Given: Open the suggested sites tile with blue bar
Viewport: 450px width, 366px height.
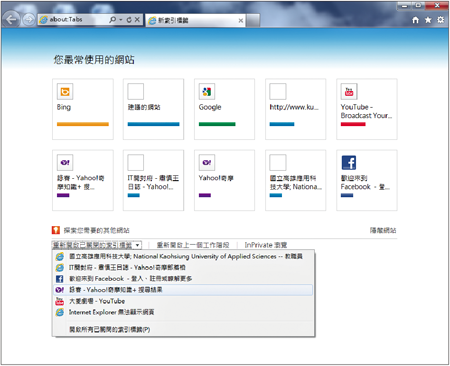Looking at the screenshot, I should [153, 109].
